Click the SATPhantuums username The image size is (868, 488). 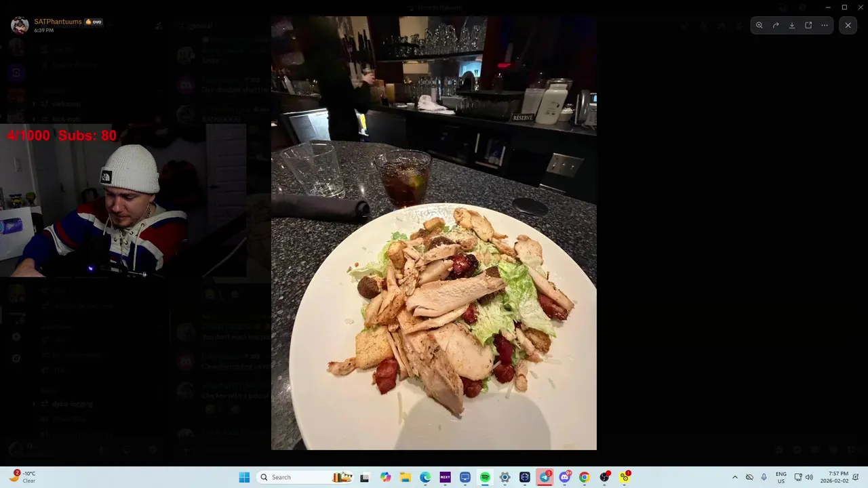(x=58, y=22)
